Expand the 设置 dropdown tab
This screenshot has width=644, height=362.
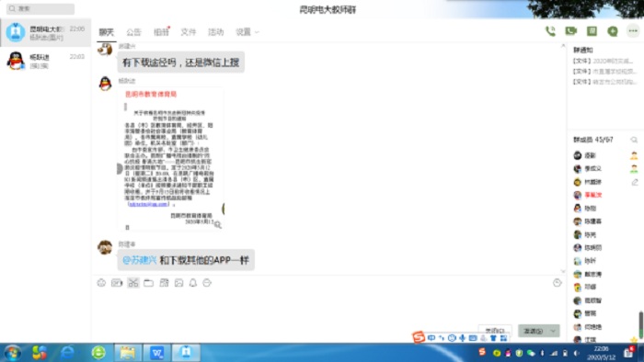[247, 31]
